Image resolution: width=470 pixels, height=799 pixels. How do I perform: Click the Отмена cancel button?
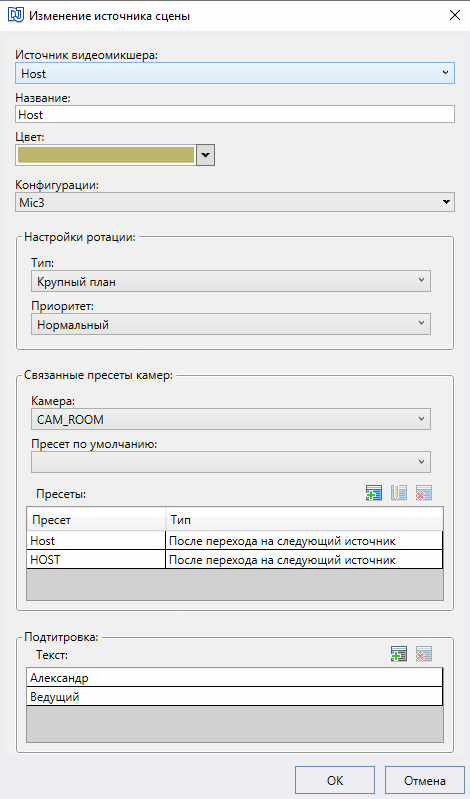[x=425, y=781]
